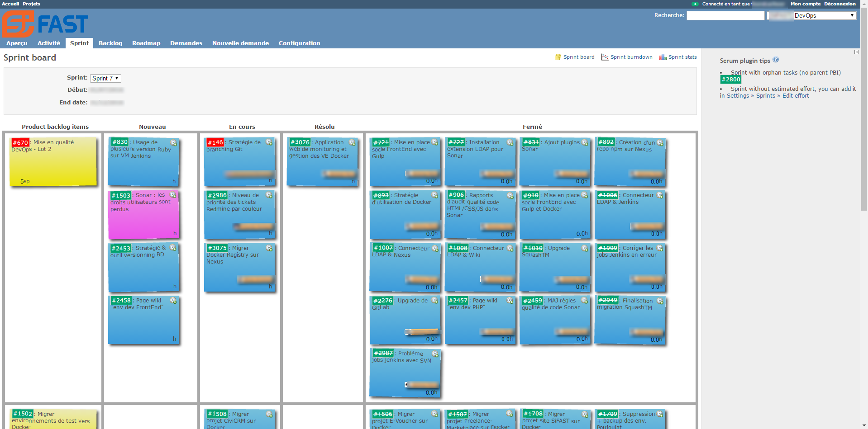The height and width of the screenshot is (429, 868).
Task: Click the Déconnexion link
Action: (x=839, y=4)
